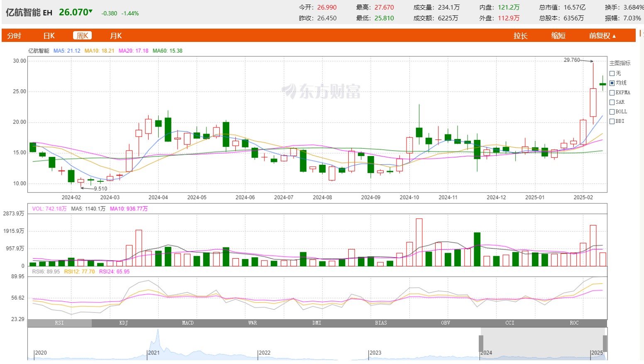Click the 2024-10 date label on price chart
The width and height of the screenshot is (644, 364).
409,197
